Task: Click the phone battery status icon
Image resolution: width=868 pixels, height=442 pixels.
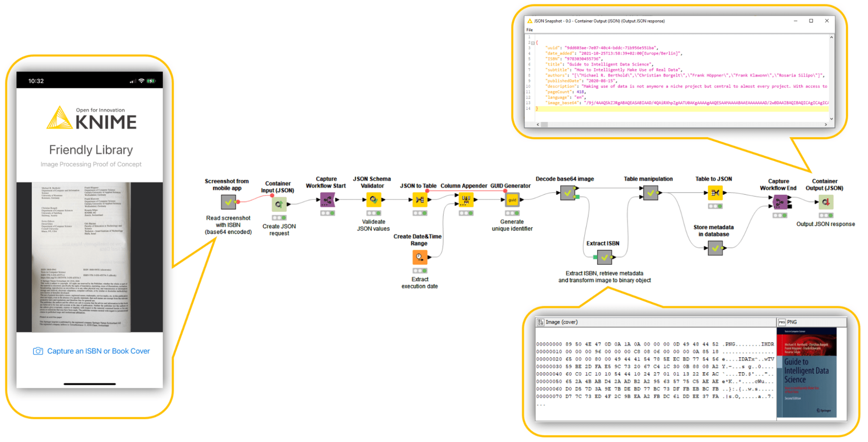Action: pyautogui.click(x=151, y=81)
